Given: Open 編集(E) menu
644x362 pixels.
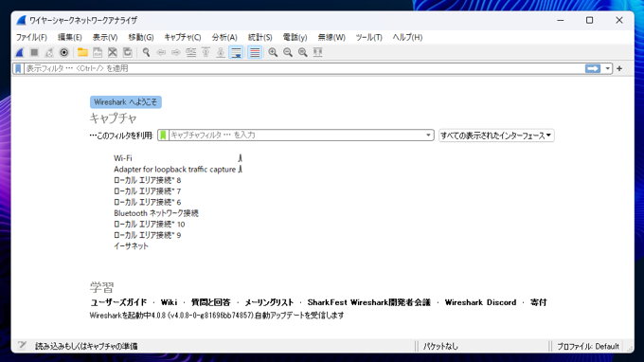Looking at the screenshot, I should 69,37.
